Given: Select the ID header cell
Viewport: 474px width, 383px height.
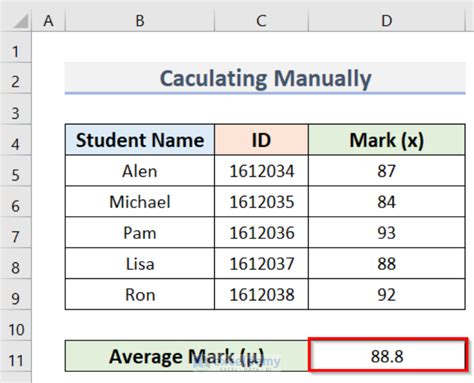Looking at the screenshot, I should pos(261,140).
